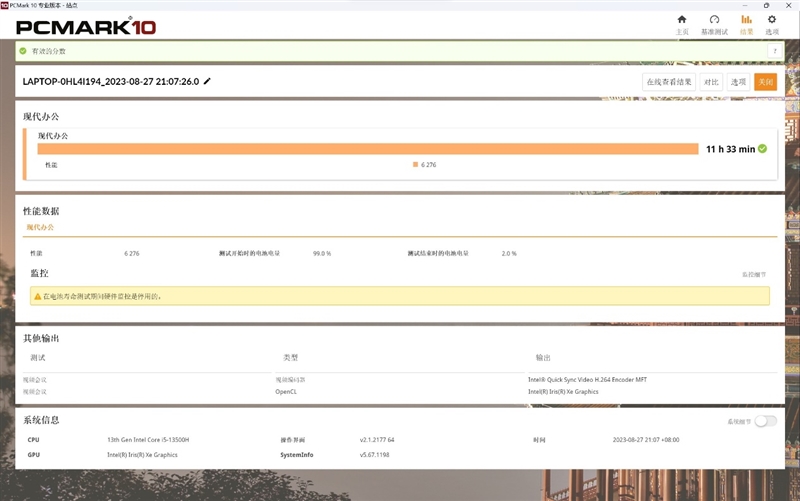Click the 对比 compare button
Screen dimensions: 800x501
(x=711, y=82)
